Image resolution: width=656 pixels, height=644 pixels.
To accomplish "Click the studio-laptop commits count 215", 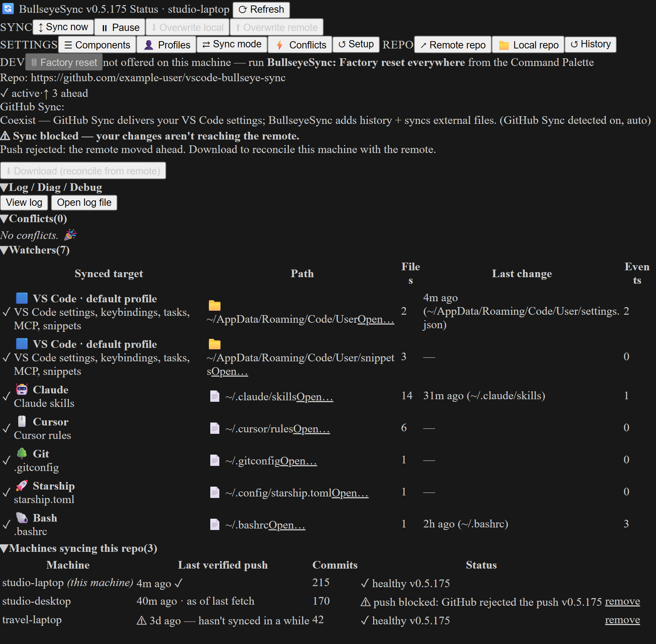I will (x=321, y=582).
